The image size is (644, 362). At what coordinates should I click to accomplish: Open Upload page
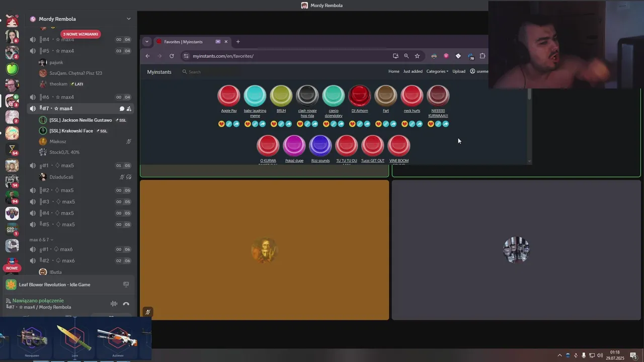[x=459, y=71]
